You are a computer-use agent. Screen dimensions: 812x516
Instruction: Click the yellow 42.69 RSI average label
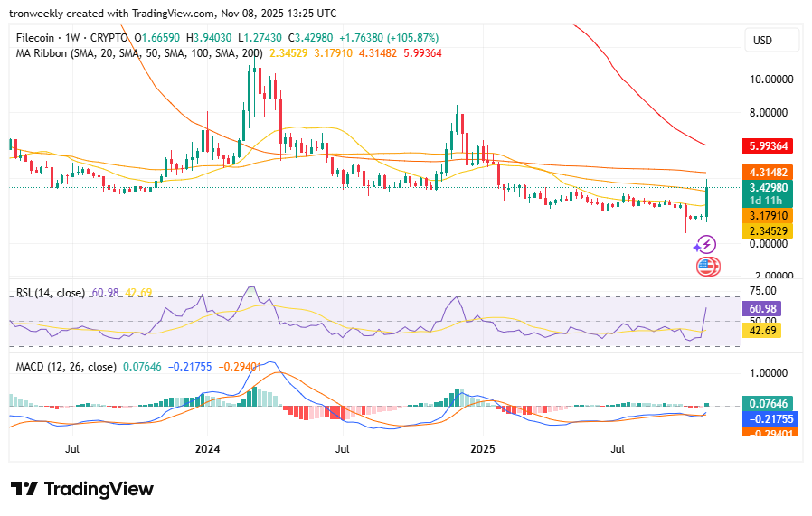click(x=760, y=331)
